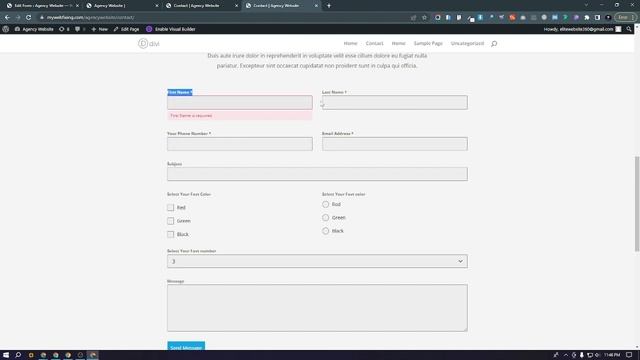Screen dimensions: 640x360
Task: Toggle the browser side panel icon
Action: 598,18
